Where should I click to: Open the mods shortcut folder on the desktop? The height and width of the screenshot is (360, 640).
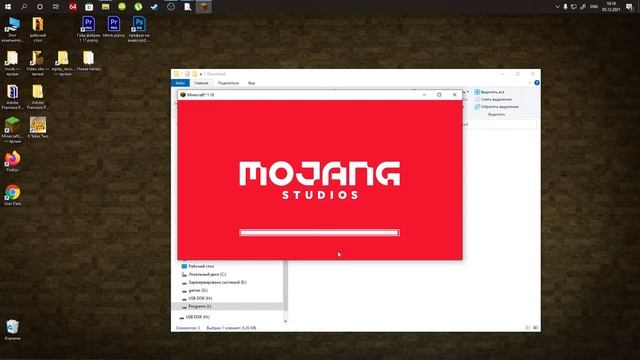pyautogui.click(x=12, y=63)
